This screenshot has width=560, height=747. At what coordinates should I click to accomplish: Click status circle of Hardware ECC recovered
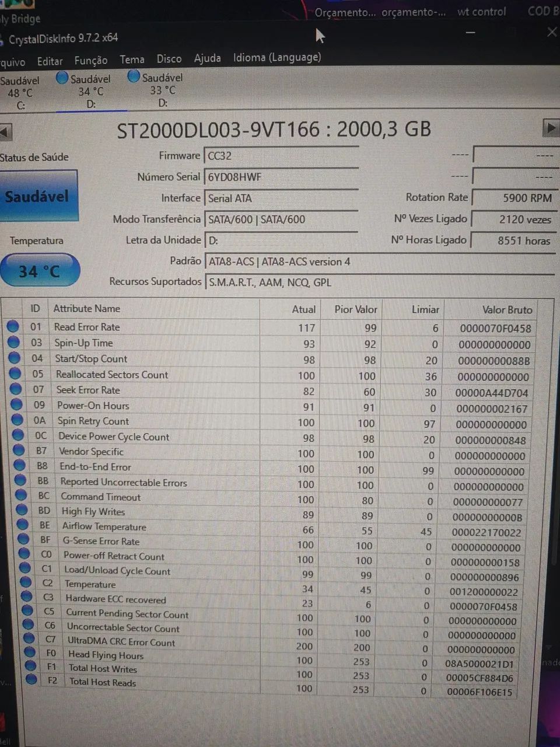[x=26, y=596]
